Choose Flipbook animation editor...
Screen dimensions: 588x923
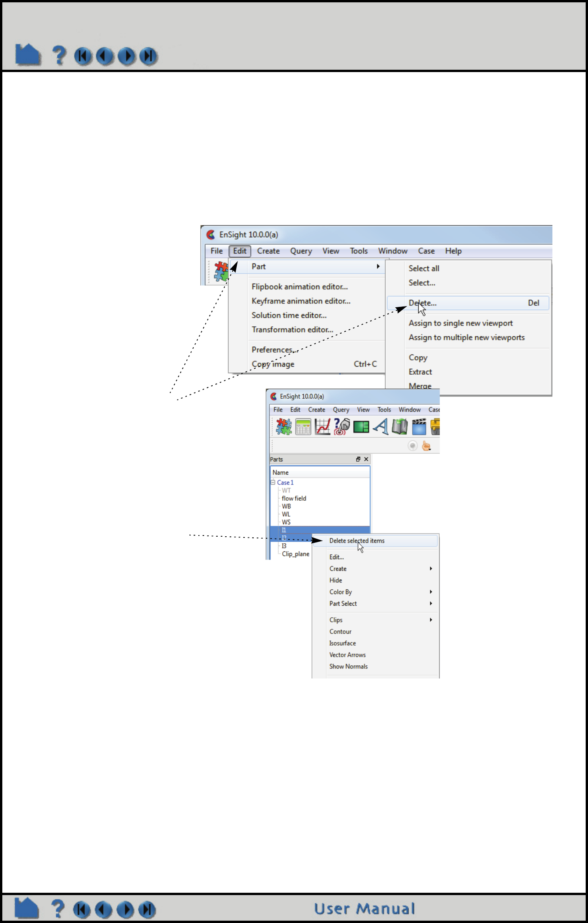click(x=300, y=287)
